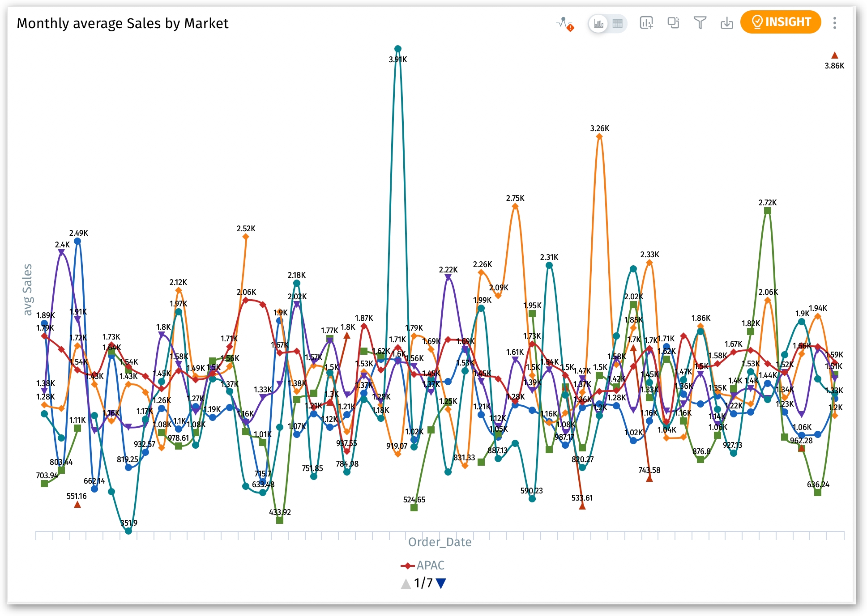The height and width of the screenshot is (616, 867).
Task: Click the orange INSIGHT button
Action: click(x=781, y=22)
